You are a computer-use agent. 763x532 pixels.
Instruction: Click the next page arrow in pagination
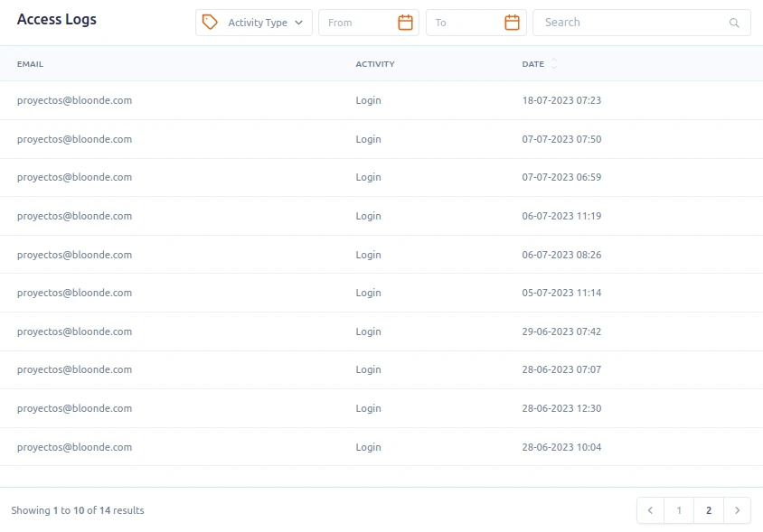pyautogui.click(x=737, y=510)
